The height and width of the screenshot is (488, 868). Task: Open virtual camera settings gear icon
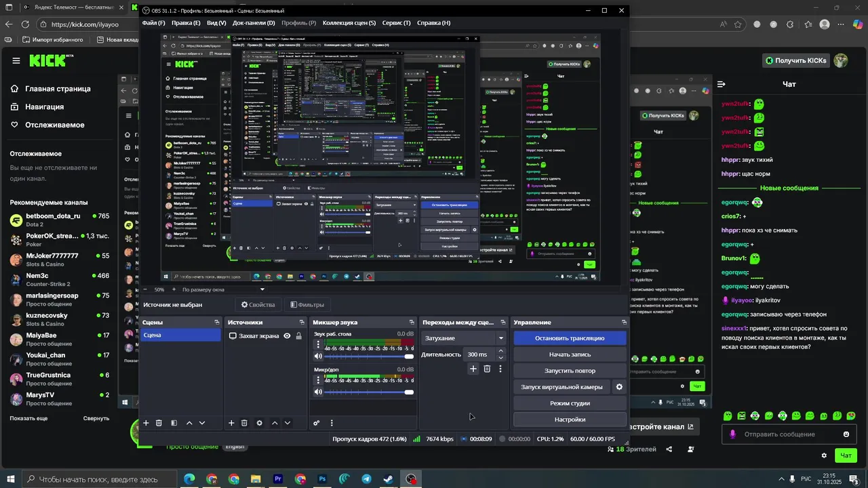pyautogui.click(x=618, y=387)
